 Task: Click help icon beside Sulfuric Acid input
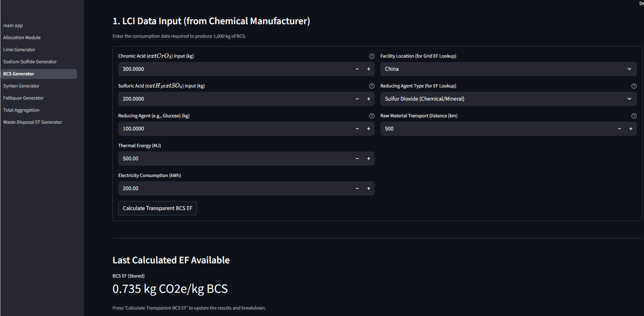click(x=372, y=86)
